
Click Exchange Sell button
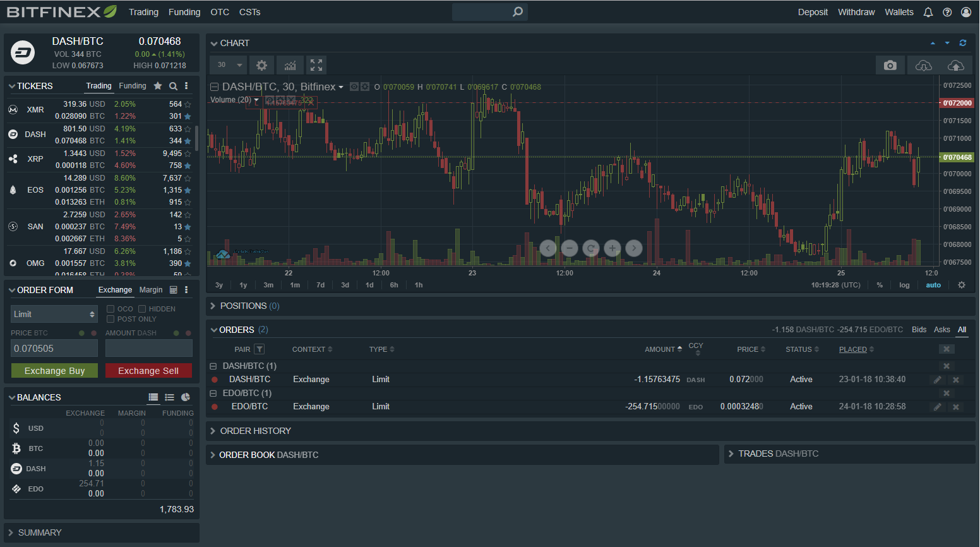(148, 371)
